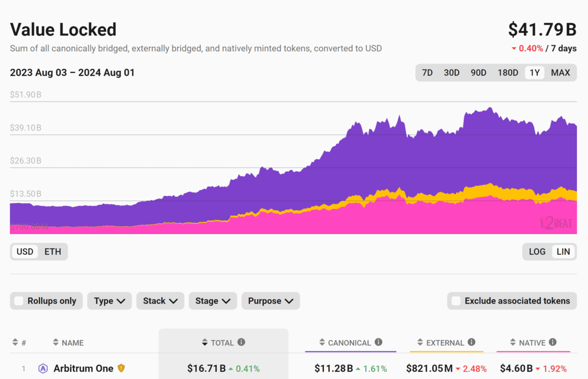Click Arbitrum One native $4.60 B
Screen dimensions: 588x379
[516, 368]
